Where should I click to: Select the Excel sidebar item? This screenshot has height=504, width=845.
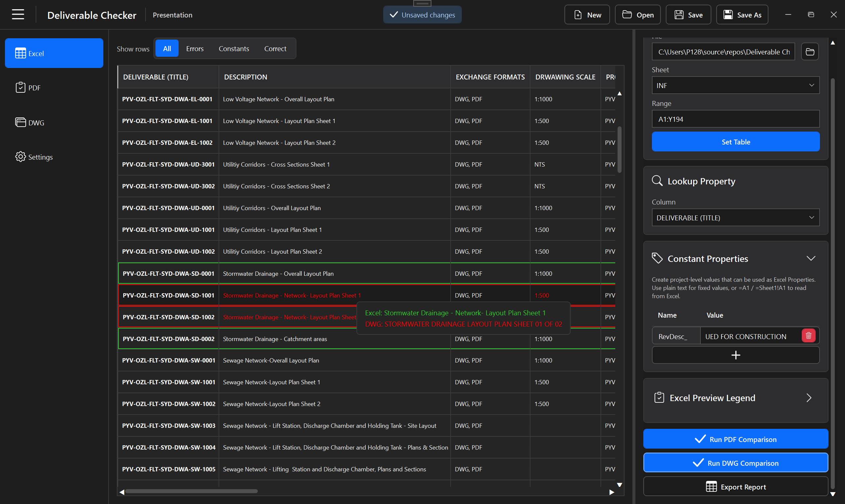[x=54, y=53]
